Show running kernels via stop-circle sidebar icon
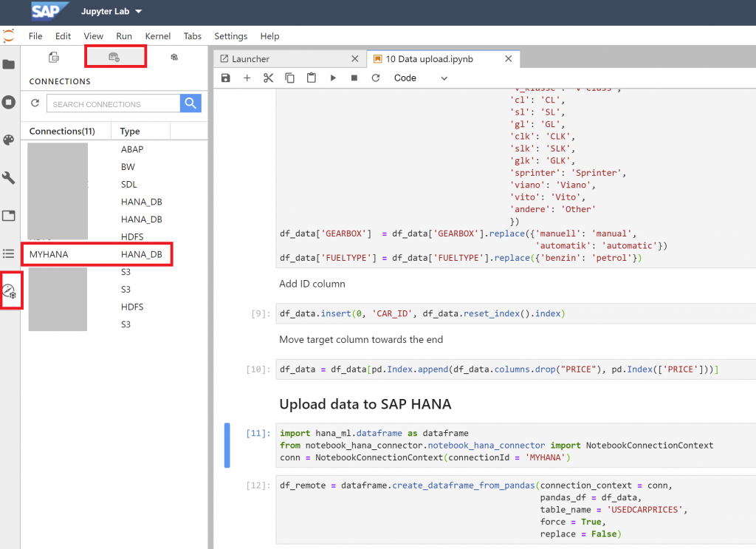The width and height of the screenshot is (756, 549). (9, 102)
